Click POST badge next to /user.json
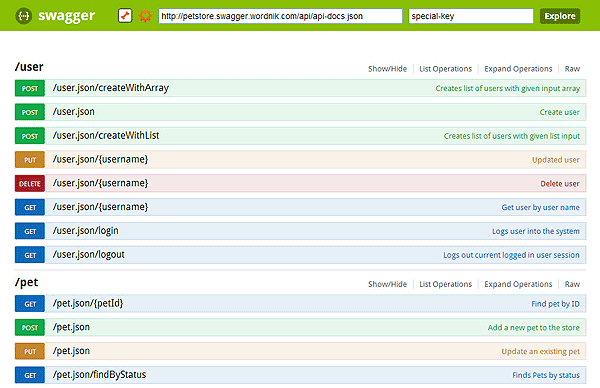This screenshot has height=388, width=600. pos(30,112)
